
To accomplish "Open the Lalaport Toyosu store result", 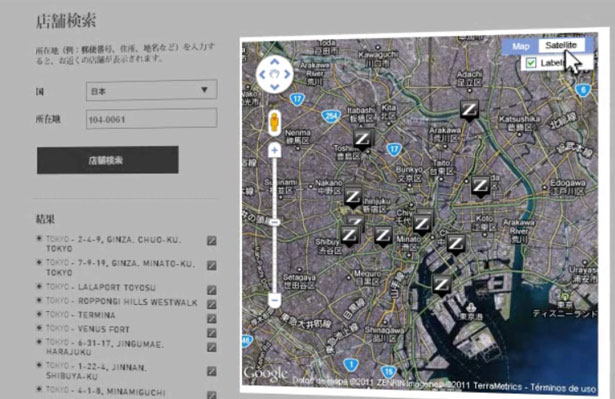I will tap(101, 287).
